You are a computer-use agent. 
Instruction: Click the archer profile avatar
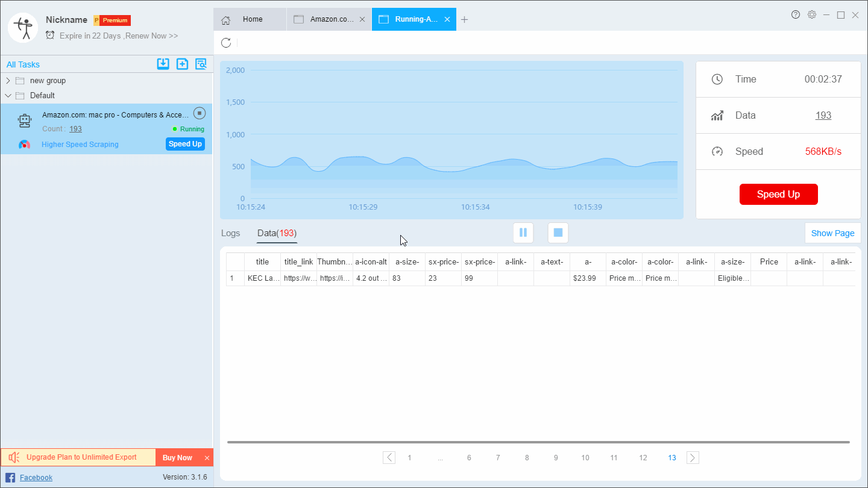[23, 27]
